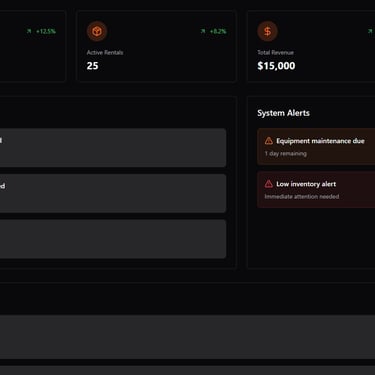The image size is (375, 375).
Task: Click the Active Rentals box icon
Action: click(x=97, y=31)
